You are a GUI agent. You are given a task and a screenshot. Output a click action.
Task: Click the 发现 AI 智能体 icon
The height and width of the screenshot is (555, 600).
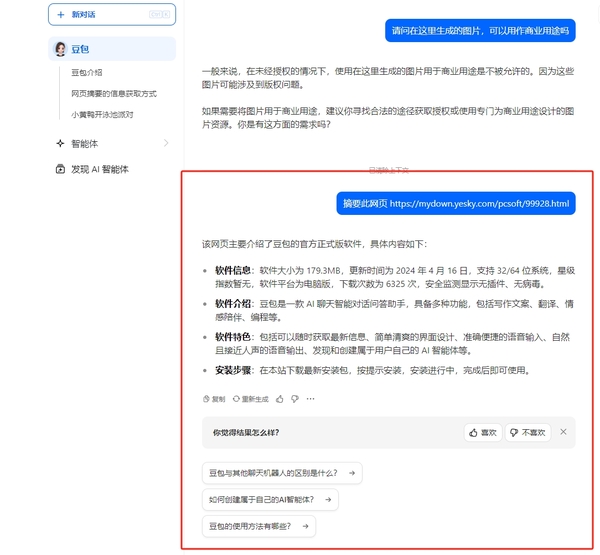coord(61,170)
